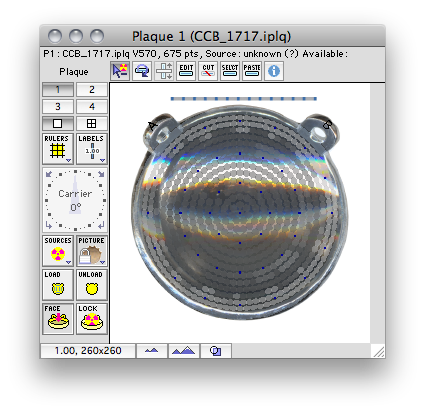Click the EDIT toolbar icon
425x413 pixels.
[186, 71]
